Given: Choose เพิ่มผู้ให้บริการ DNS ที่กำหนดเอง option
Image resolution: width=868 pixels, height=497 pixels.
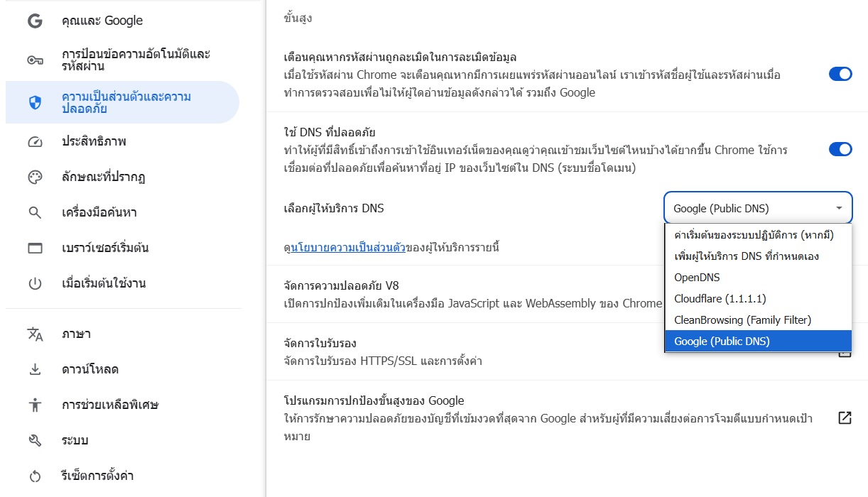Looking at the screenshot, I should click(x=758, y=256).
